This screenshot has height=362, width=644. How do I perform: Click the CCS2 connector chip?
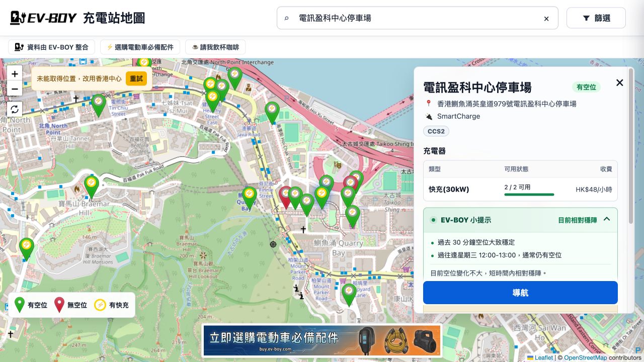[x=436, y=131]
